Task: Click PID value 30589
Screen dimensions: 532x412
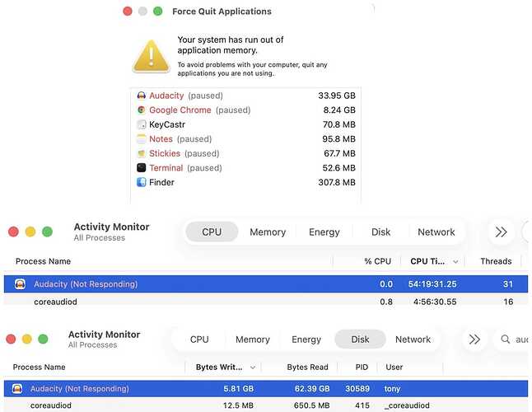Action: coord(357,388)
